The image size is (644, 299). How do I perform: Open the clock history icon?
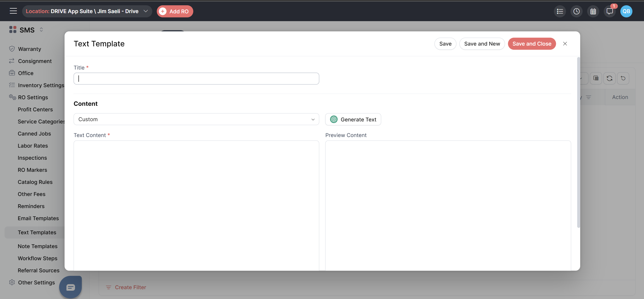click(x=576, y=11)
